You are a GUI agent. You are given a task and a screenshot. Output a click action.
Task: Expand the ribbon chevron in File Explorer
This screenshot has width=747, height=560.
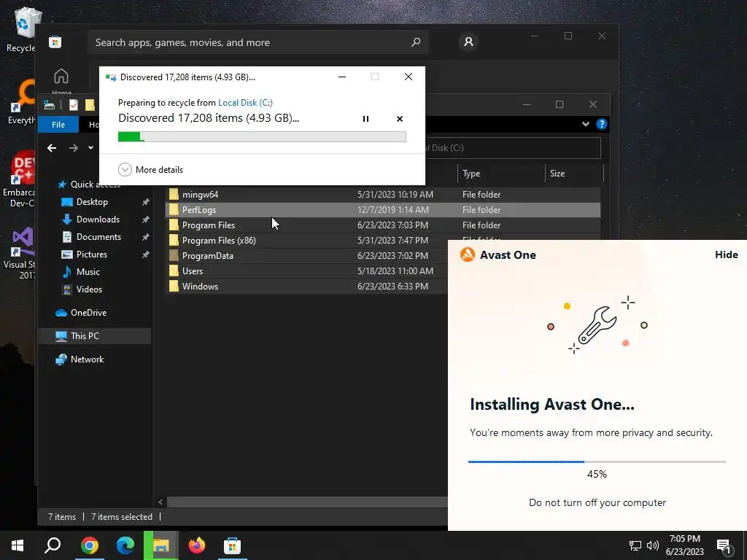(x=586, y=124)
